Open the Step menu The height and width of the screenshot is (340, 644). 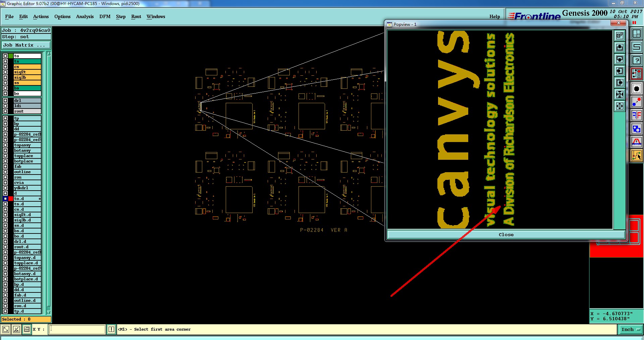(121, 16)
